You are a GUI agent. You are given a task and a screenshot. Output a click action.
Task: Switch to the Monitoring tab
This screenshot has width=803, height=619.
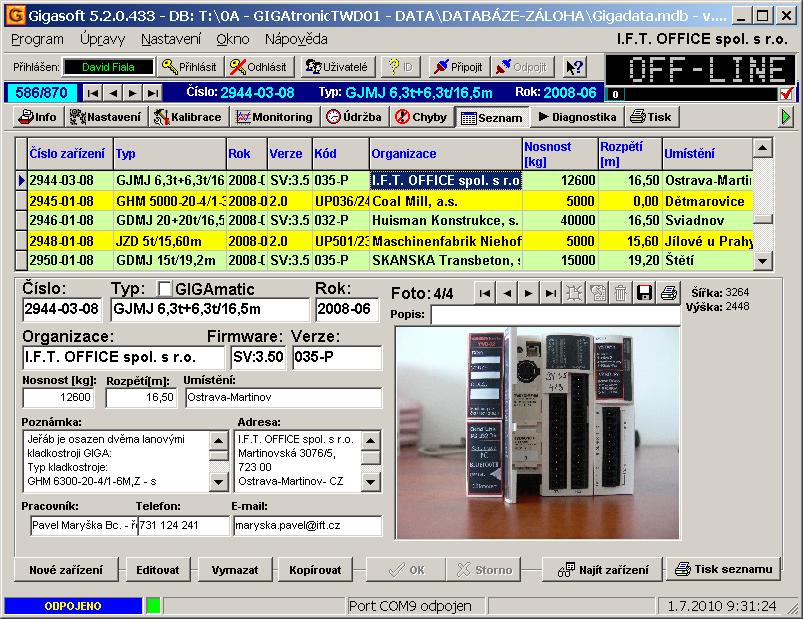point(274,117)
